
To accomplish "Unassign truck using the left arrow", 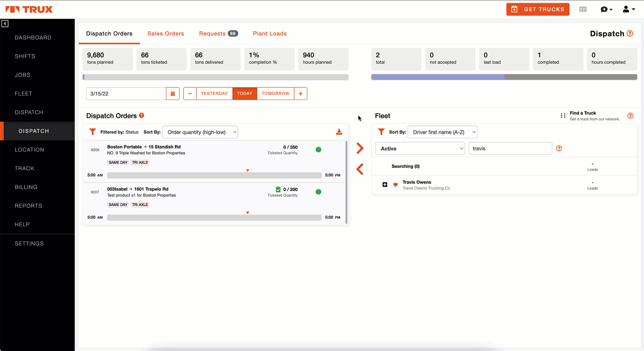I will point(360,169).
